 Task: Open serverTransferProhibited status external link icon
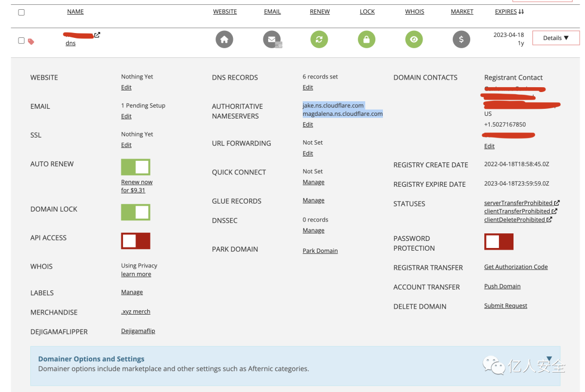coord(557,203)
